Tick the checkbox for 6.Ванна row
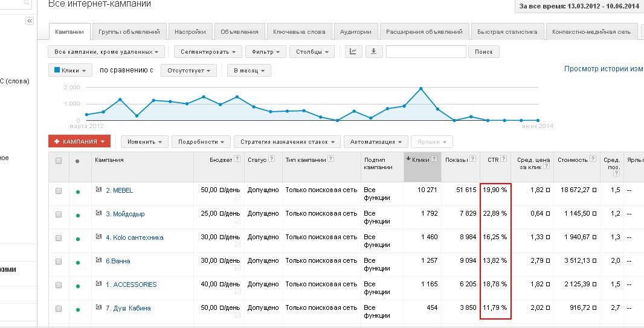This screenshot has height=328, width=644. tap(59, 262)
